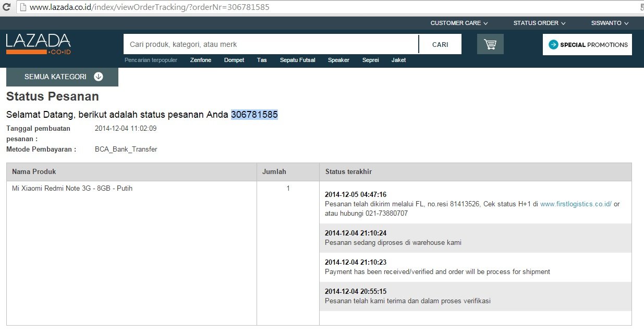Select the popular search Speaker
The height and width of the screenshot is (335, 644).
(338, 60)
